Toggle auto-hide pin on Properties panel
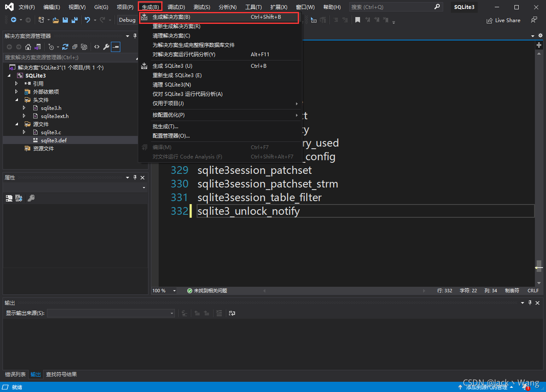Image resolution: width=546 pixels, height=392 pixels. 135,178
